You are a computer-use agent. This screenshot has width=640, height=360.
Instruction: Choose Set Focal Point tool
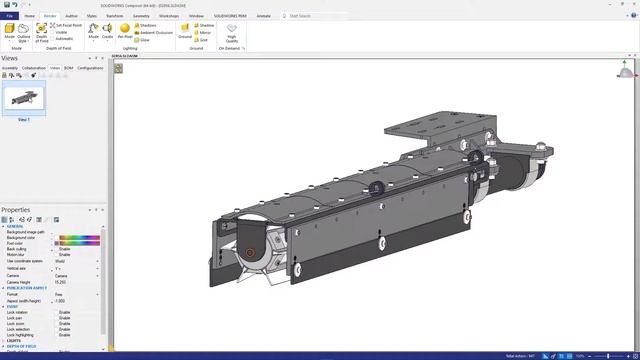66,25
